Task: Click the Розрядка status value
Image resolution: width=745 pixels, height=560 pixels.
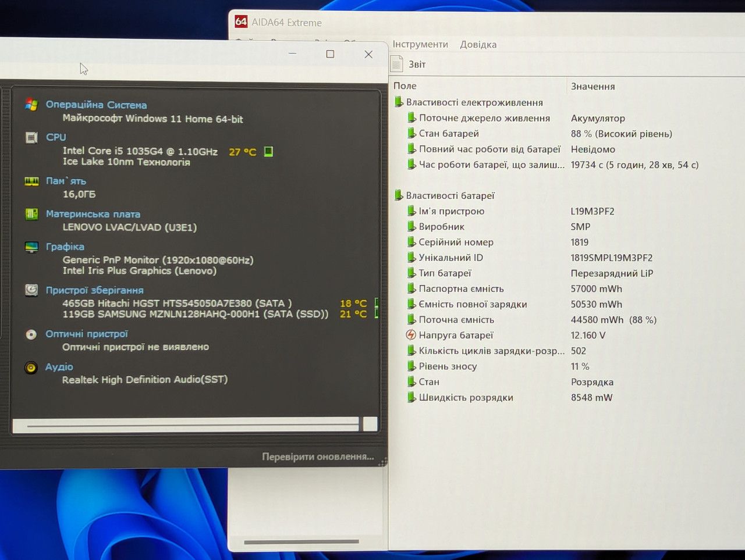Action: click(x=592, y=382)
